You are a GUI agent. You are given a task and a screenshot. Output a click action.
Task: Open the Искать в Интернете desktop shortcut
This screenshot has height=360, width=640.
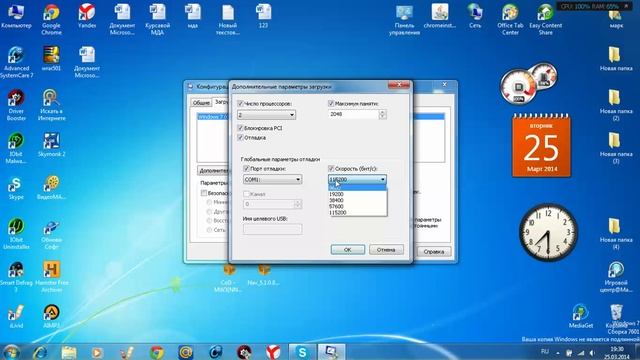click(x=51, y=105)
